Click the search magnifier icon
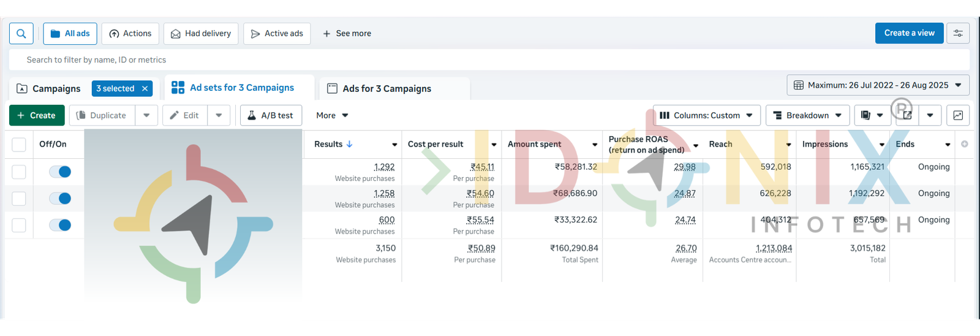 click(x=21, y=34)
